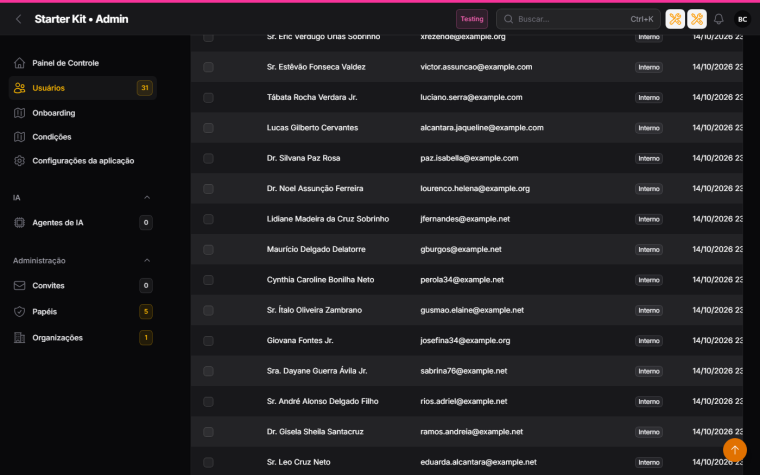Collapse the Administração sidebar section
This screenshot has width=760, height=475.
(147, 260)
